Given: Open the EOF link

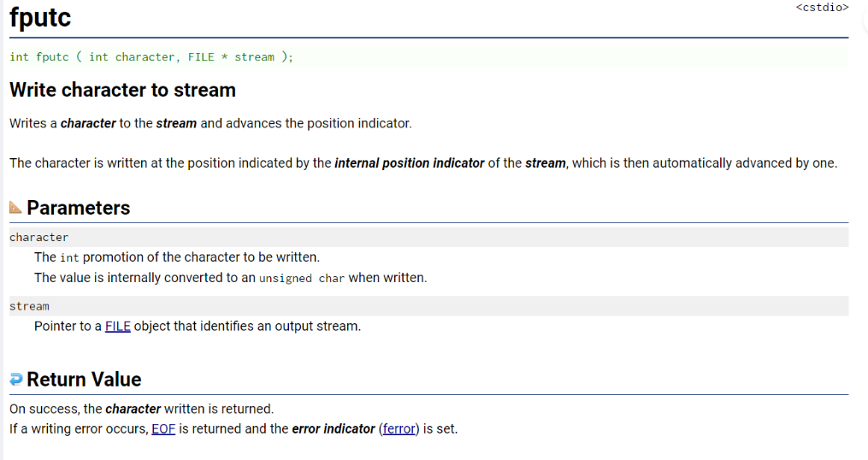Looking at the screenshot, I should click(x=163, y=429).
